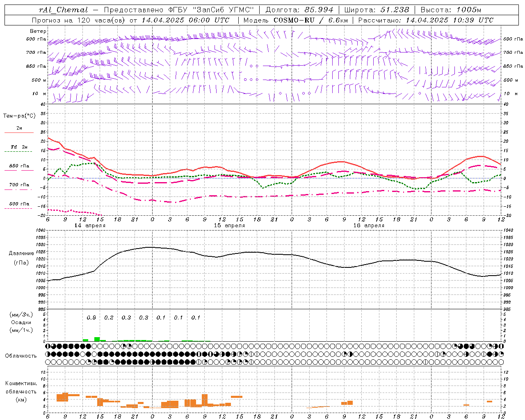The width and height of the screenshot is (525, 420).
Task: Click the Тем-ра(°C) temperature panel title
Action: pyautogui.click(x=19, y=116)
